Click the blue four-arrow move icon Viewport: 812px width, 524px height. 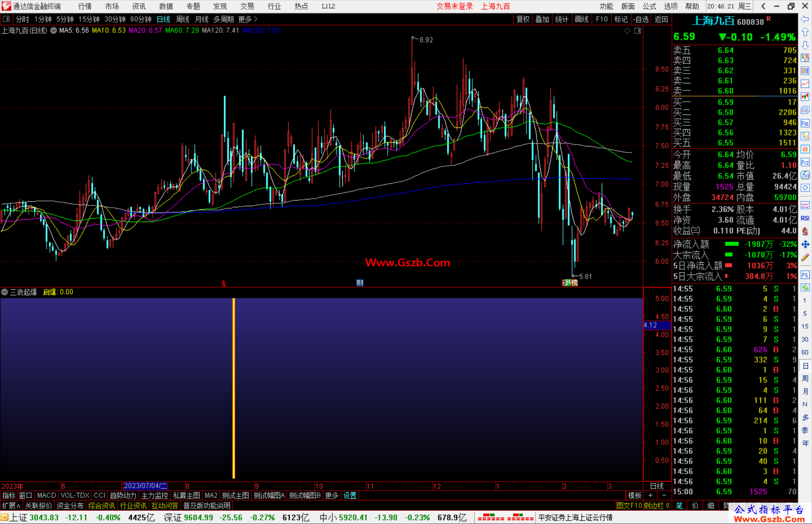pyautogui.click(x=805, y=245)
